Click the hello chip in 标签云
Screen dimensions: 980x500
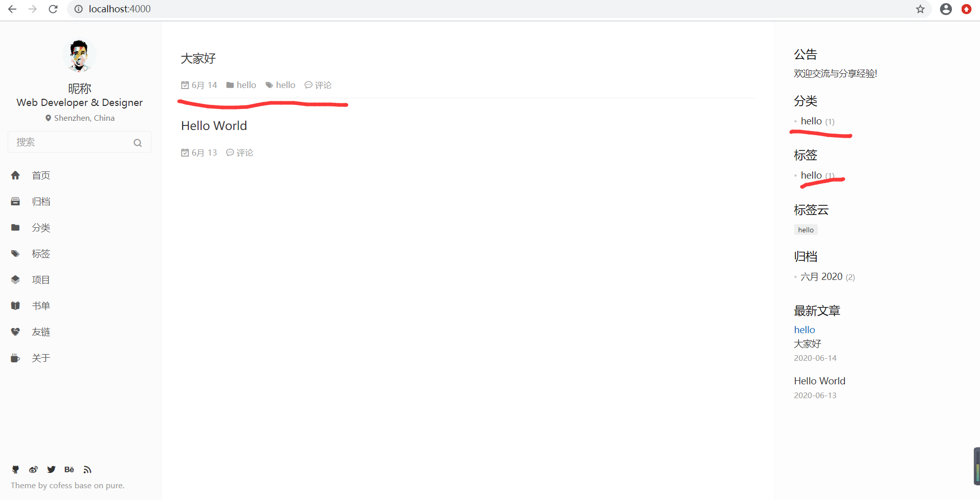point(806,230)
